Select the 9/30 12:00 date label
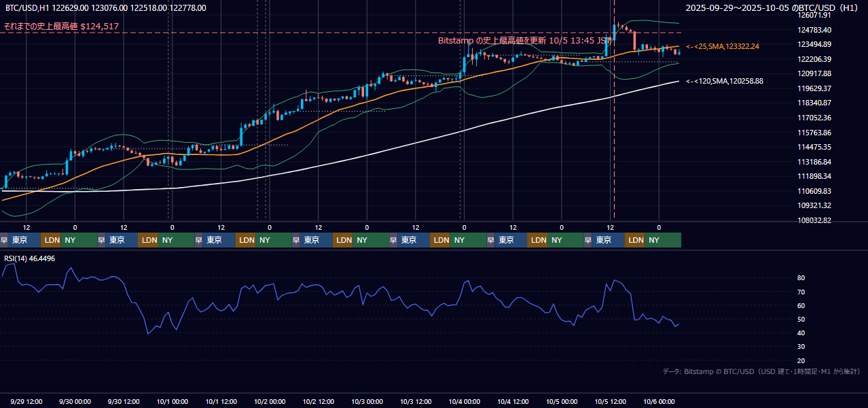Screen dimensions: 868x408 click(124, 402)
